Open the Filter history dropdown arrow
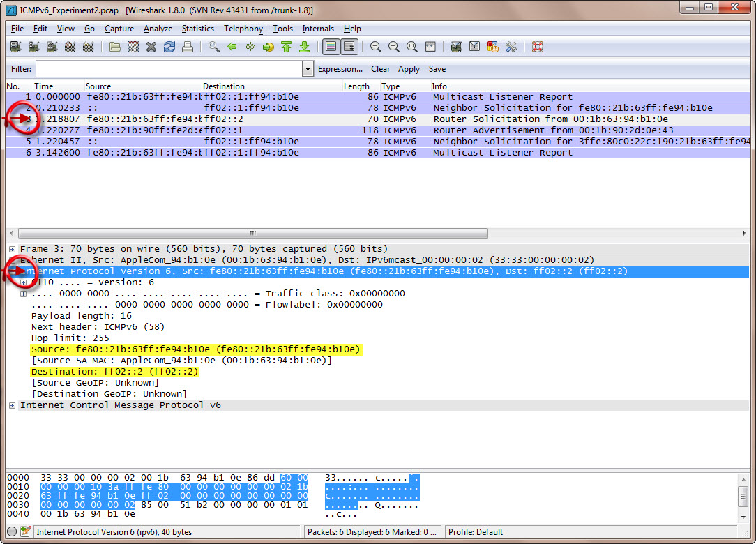This screenshot has height=544, width=756. pos(308,69)
